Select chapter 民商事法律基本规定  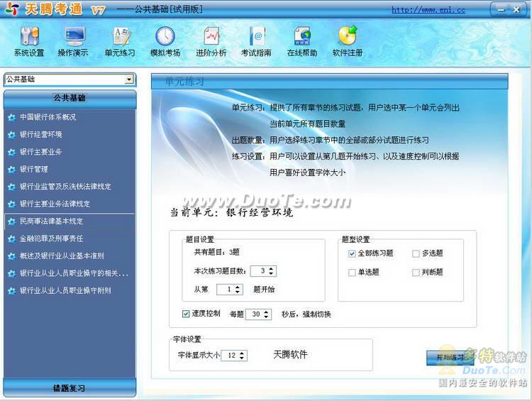51,221
